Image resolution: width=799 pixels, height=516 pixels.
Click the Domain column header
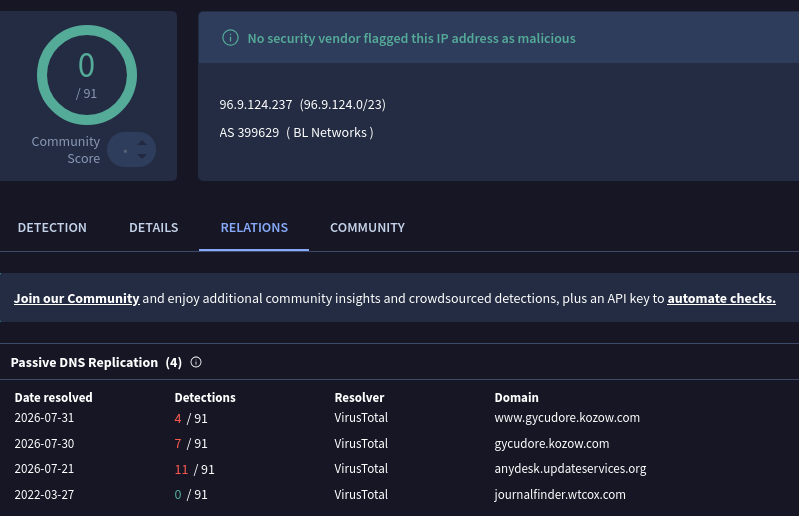click(516, 397)
